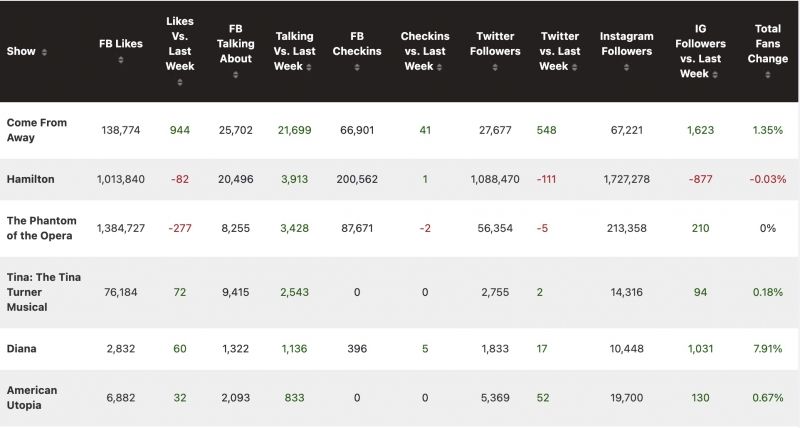
Task: Click Hamilton's 1,013,840 FB Likes cell
Action: point(120,180)
